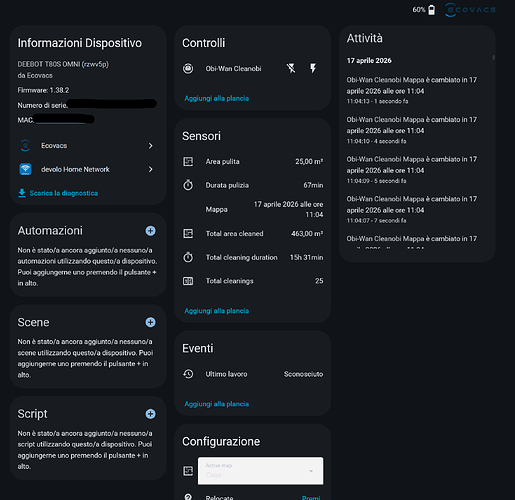Click Aggiungi alla plancia under Eventi
The width and height of the screenshot is (515, 500).
tap(217, 404)
